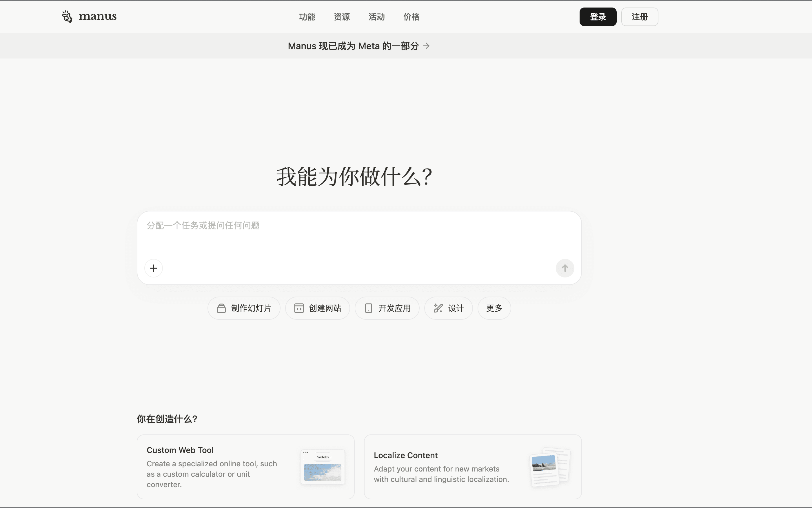
Task: Select the pen icon on 设计 chip
Action: click(438, 308)
